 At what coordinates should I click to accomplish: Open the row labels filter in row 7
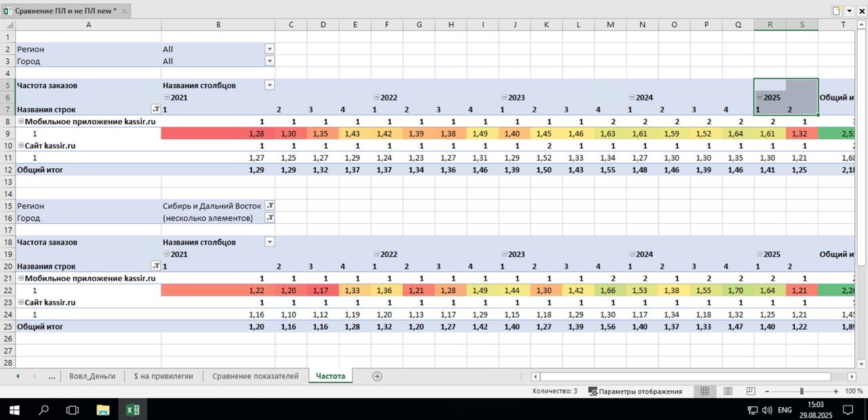155,109
